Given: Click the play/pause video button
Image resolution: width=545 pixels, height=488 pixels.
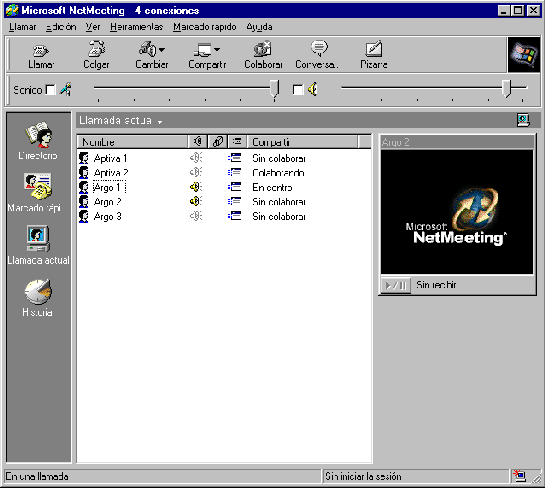Looking at the screenshot, I should 396,286.
